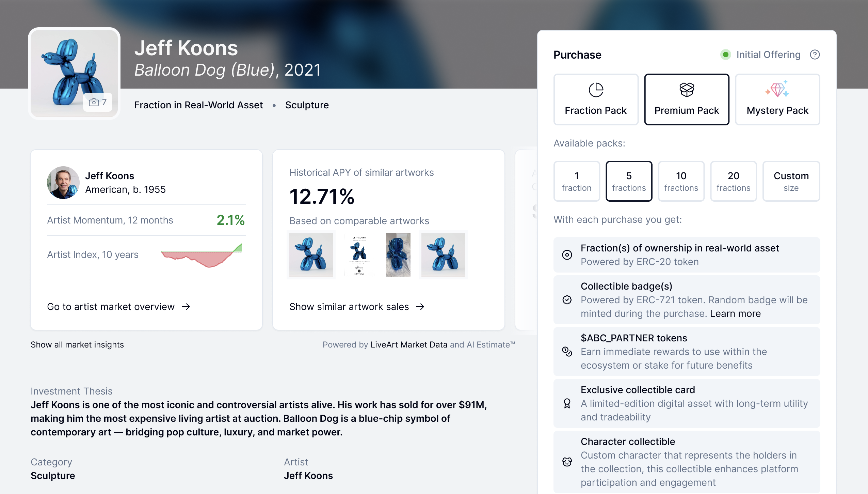Open the photo gallery camera icon
This screenshot has width=868, height=494.
coord(94,102)
